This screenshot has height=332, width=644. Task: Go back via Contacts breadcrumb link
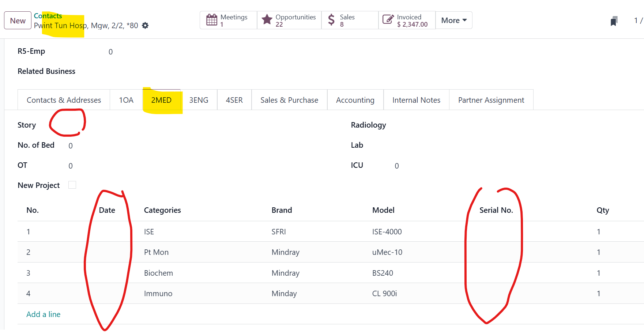pos(48,16)
